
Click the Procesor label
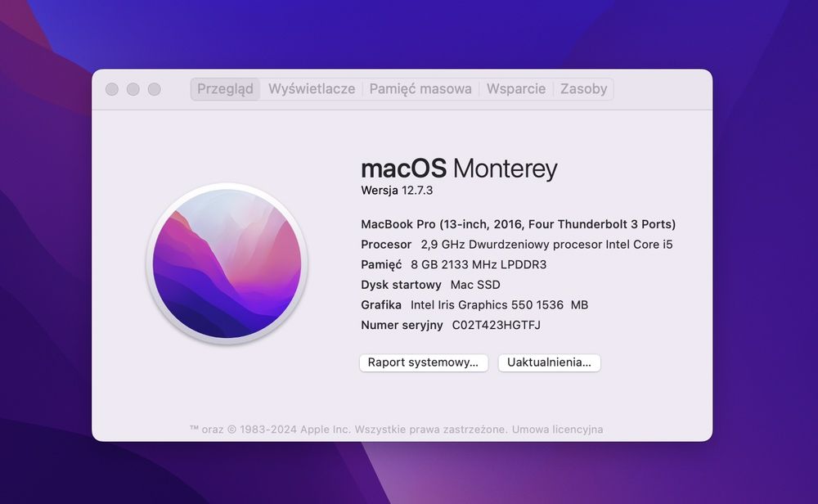click(x=386, y=245)
